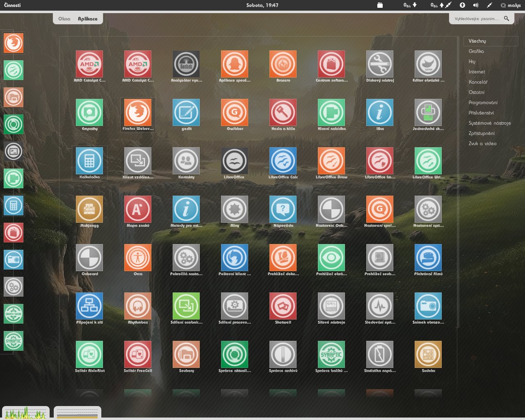525x420 pixels.
Task: Select the Aplikace tab
Action: [x=88, y=19]
